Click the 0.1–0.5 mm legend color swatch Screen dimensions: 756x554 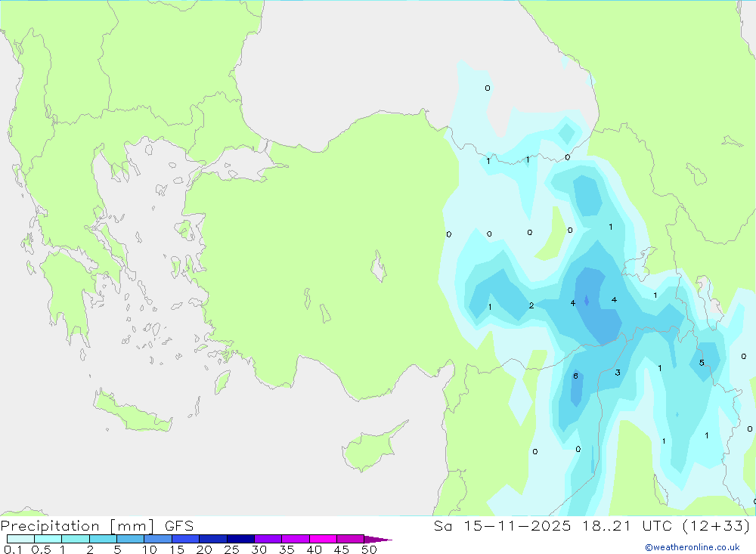20,539
